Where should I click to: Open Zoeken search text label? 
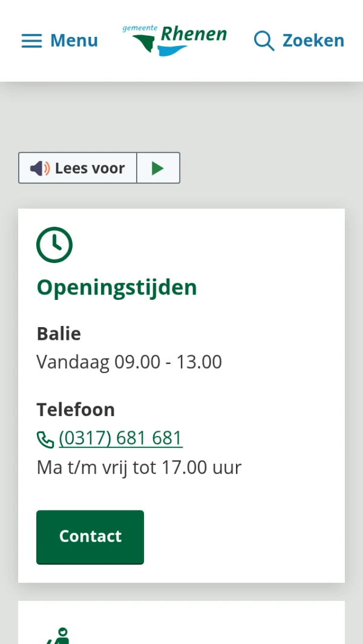pos(313,41)
